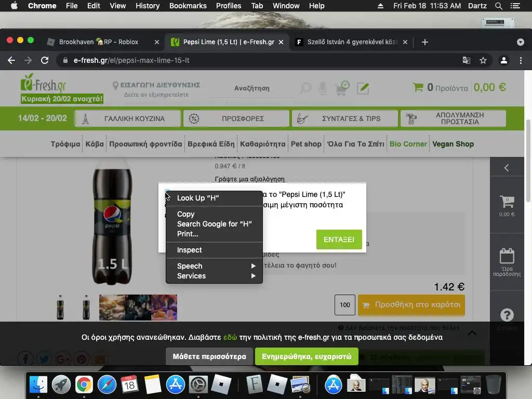Open the ΓΑΛΛΙΚΗ ΚΟΥΖΙΝΑ banner
532x399 pixels.
tap(127, 118)
